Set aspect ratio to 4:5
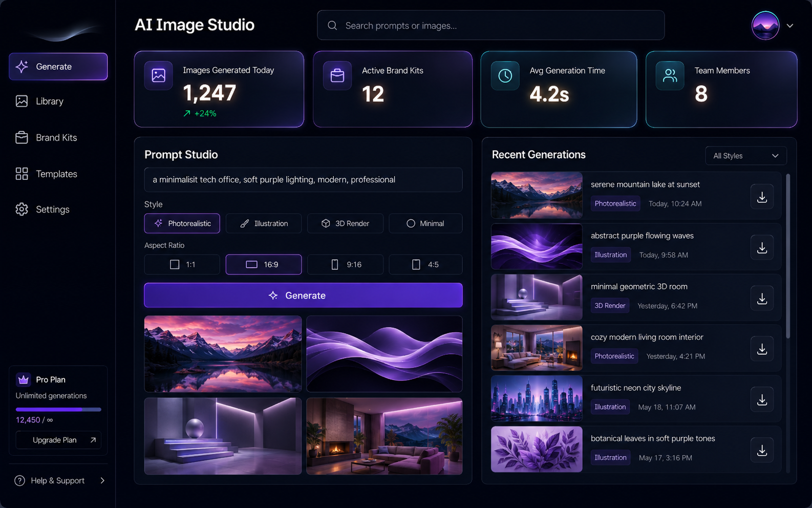This screenshot has width=812, height=508. pos(425,265)
